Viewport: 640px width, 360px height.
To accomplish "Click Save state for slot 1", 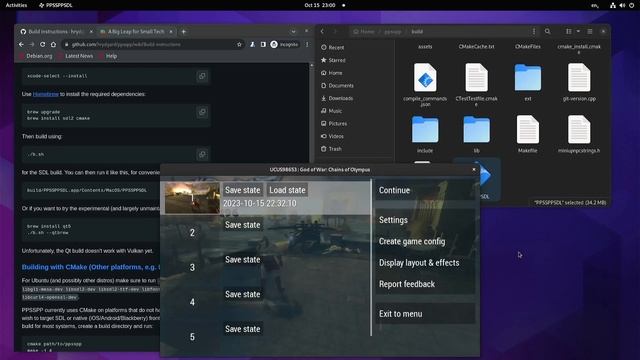I will (242, 190).
